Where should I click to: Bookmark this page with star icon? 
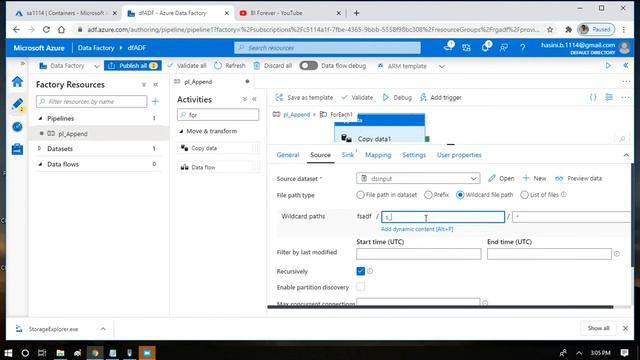click(550, 29)
